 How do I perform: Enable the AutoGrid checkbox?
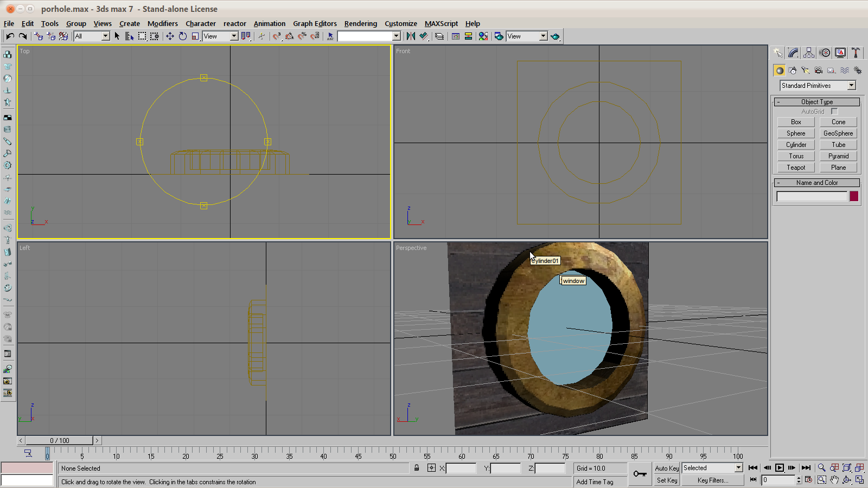click(834, 112)
